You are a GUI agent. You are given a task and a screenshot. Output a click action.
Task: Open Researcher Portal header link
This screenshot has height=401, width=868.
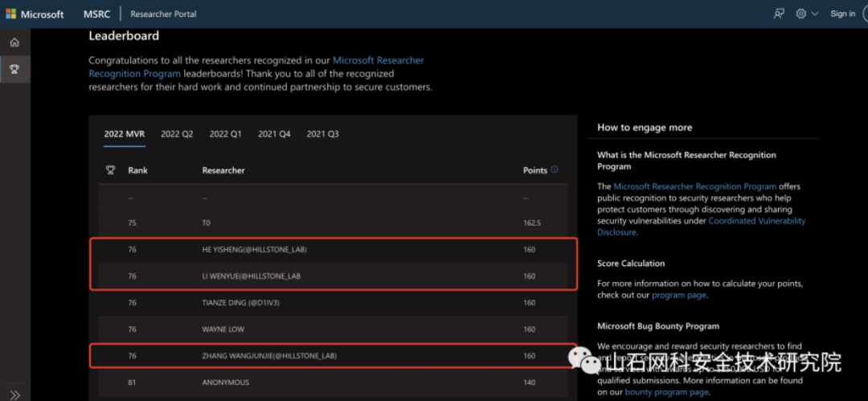click(x=163, y=14)
